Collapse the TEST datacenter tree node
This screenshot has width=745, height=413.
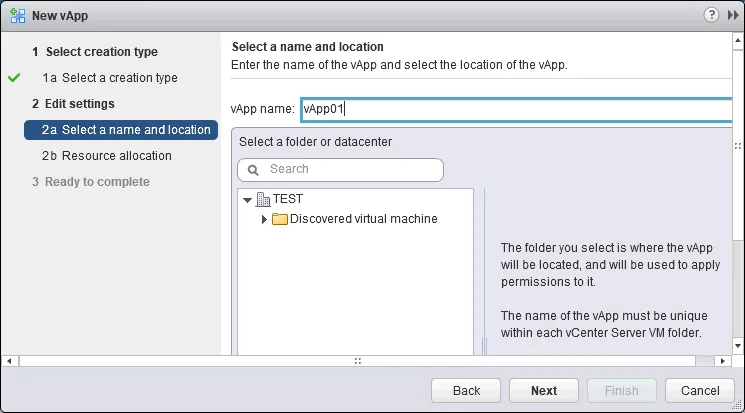tap(247, 199)
